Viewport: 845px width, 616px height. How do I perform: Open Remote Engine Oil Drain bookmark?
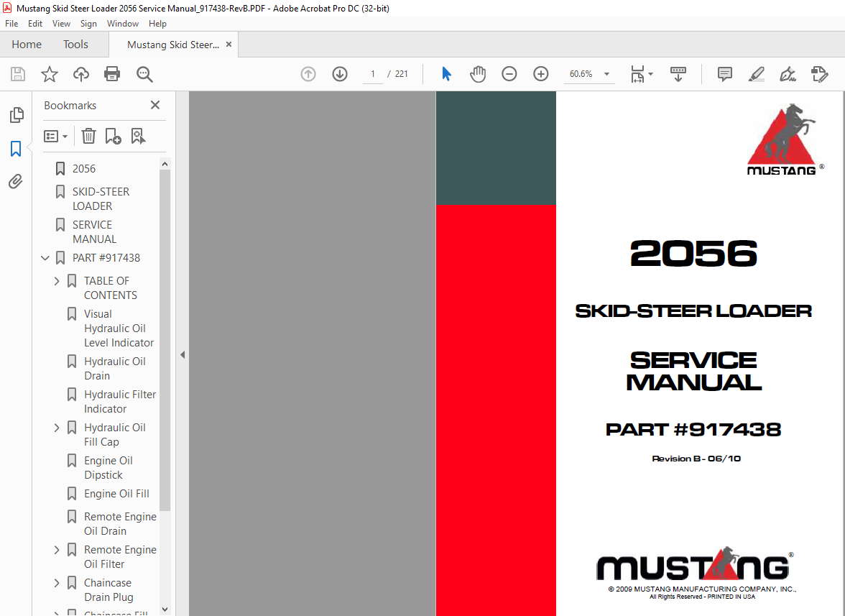coord(120,524)
